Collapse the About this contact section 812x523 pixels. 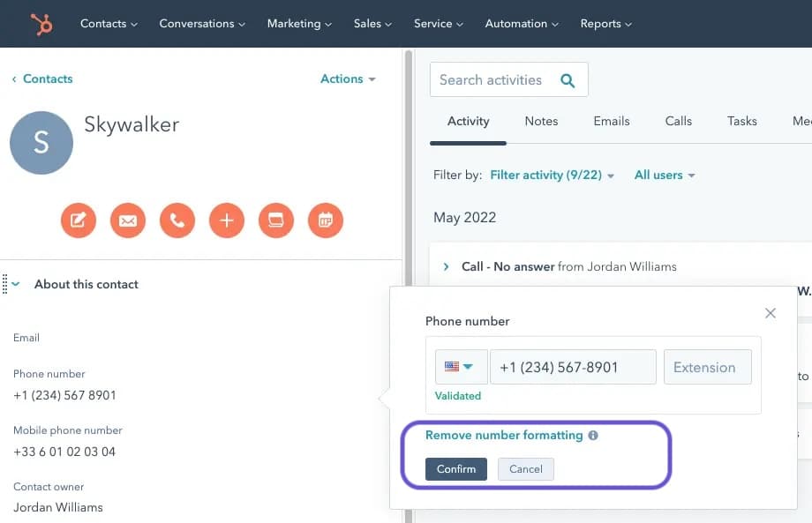[17, 285]
